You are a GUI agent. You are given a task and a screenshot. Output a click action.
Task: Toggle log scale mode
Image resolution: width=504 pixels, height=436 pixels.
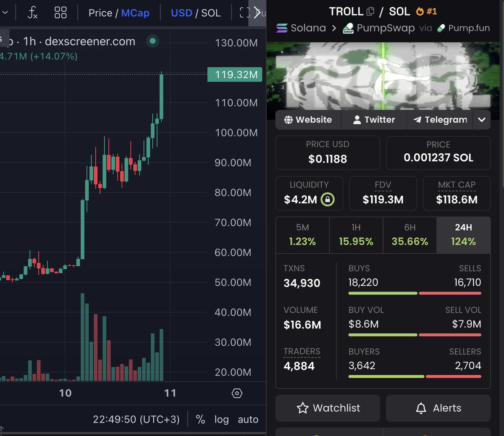(221, 419)
